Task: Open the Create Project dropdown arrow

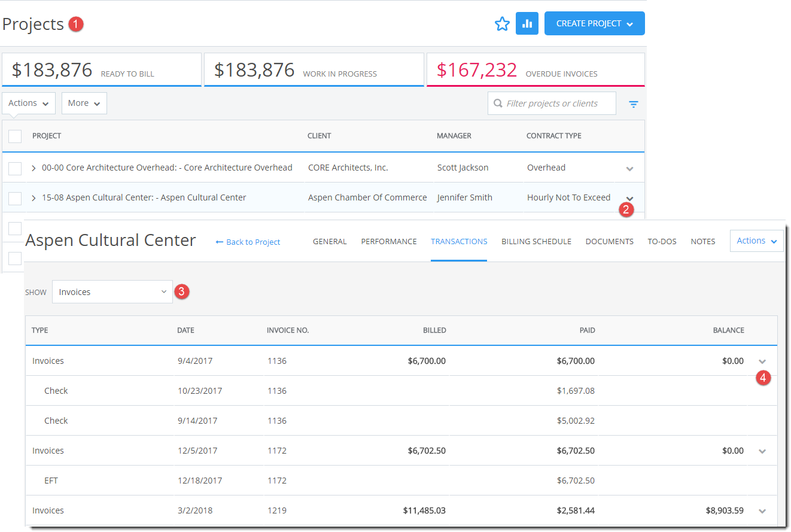Action: click(x=629, y=23)
